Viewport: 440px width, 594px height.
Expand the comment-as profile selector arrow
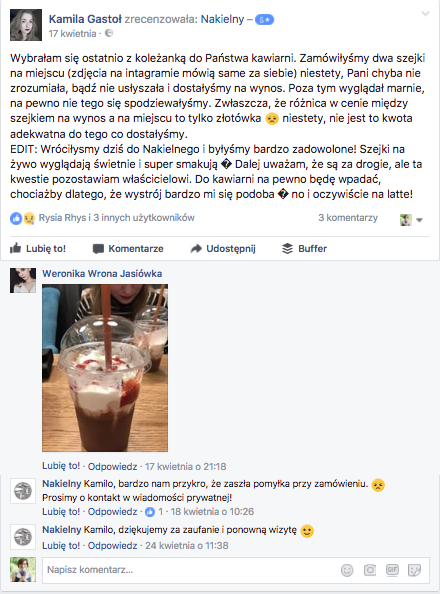(x=419, y=220)
